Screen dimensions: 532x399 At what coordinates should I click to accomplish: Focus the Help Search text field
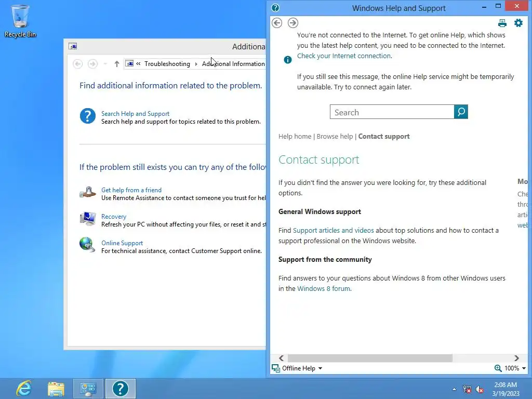[x=392, y=112]
